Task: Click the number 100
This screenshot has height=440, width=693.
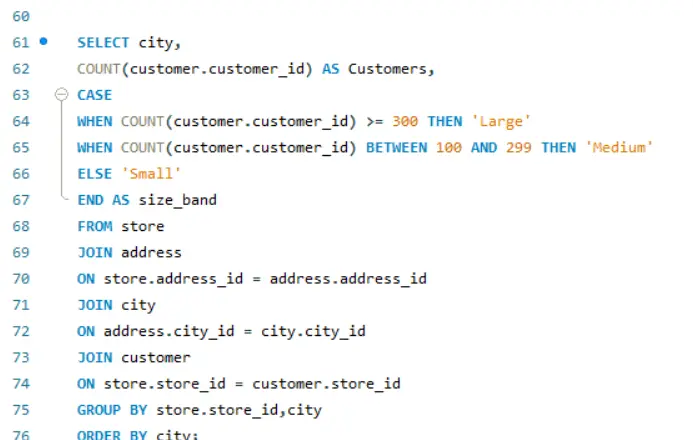Action: pyautogui.click(x=449, y=148)
